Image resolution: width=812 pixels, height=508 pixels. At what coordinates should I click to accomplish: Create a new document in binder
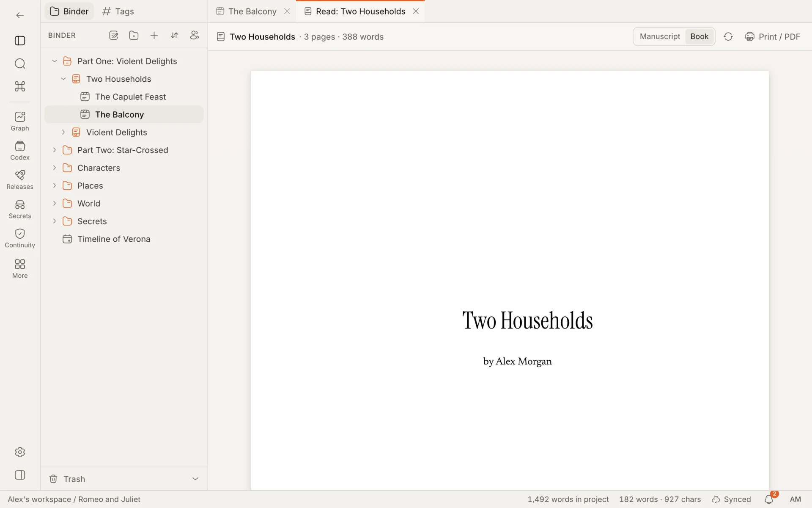113,36
